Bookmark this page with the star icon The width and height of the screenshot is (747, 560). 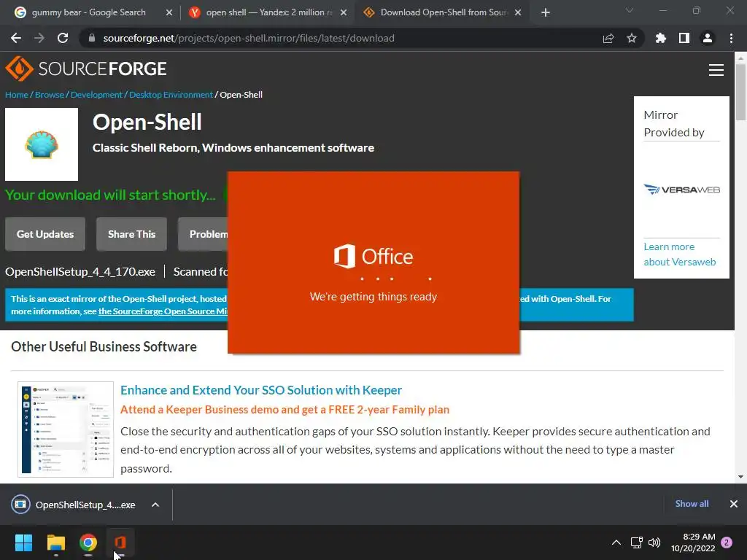click(632, 38)
